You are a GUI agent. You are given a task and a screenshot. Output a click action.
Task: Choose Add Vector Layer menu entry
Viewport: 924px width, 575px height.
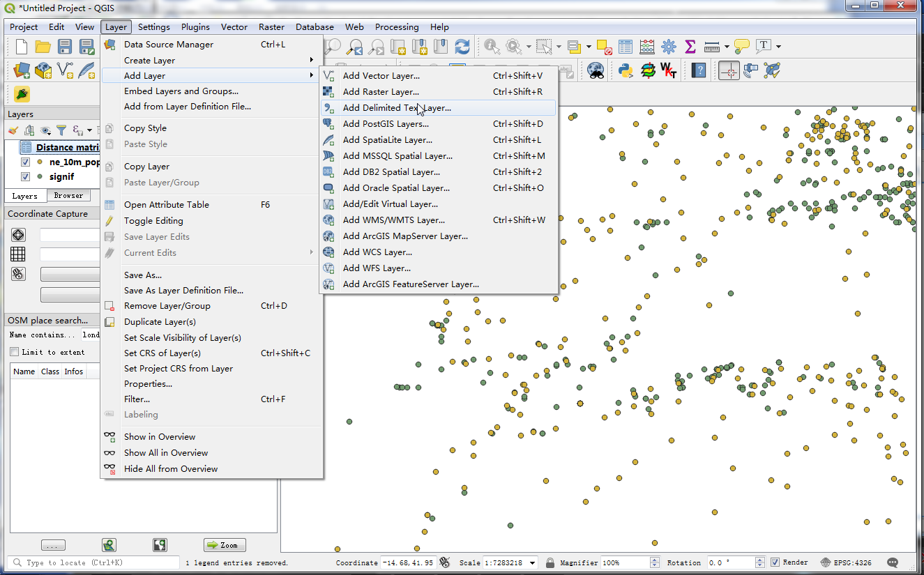tap(438, 76)
